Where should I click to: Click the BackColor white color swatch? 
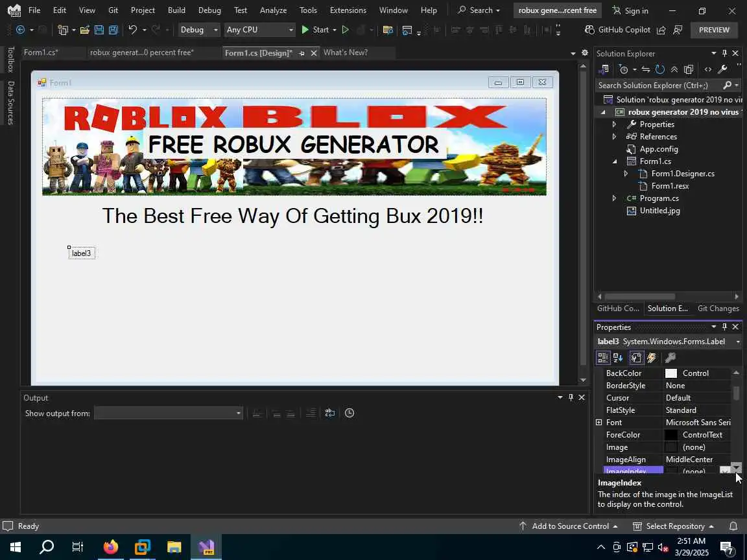[x=670, y=373]
